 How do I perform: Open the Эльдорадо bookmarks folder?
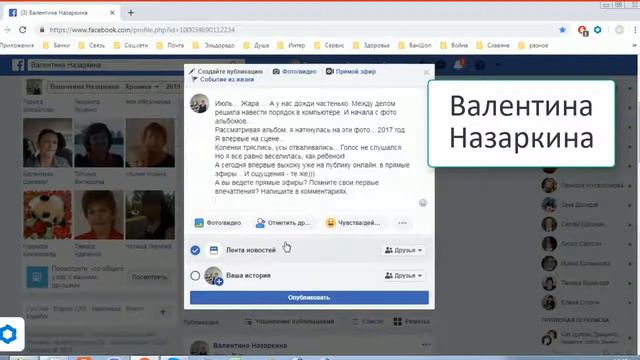214,45
